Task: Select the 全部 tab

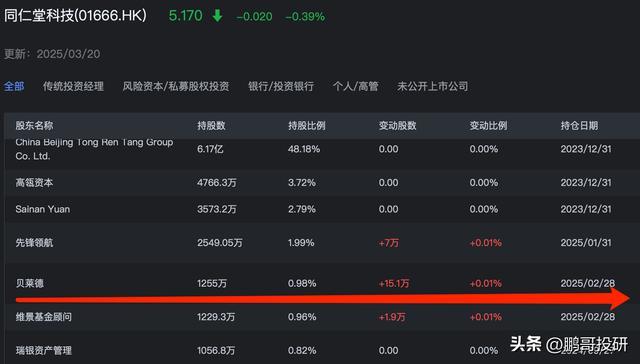Action: (x=14, y=87)
